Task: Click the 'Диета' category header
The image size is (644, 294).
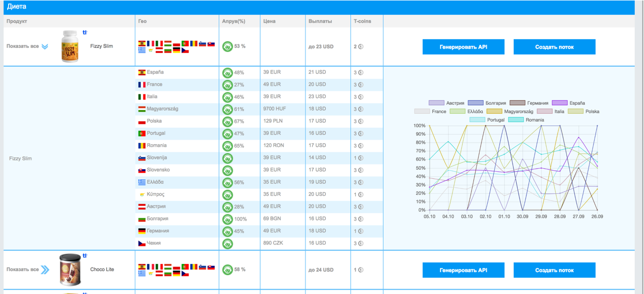Action: coord(16,7)
